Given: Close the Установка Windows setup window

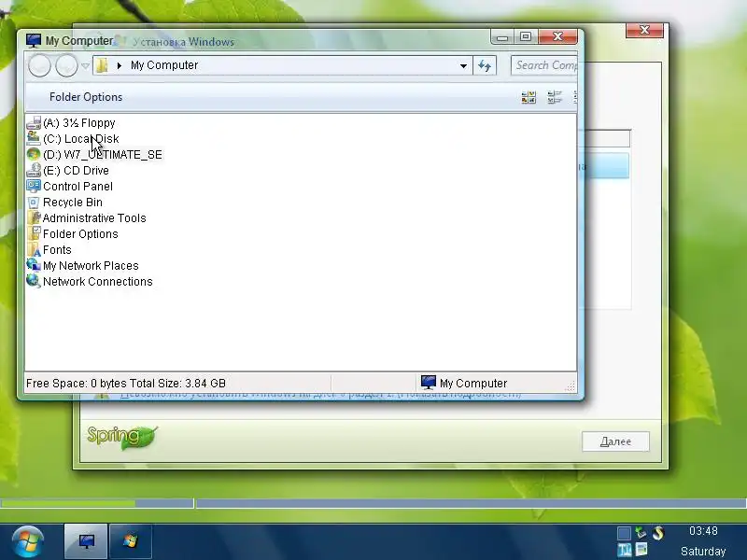Looking at the screenshot, I should coord(644,30).
